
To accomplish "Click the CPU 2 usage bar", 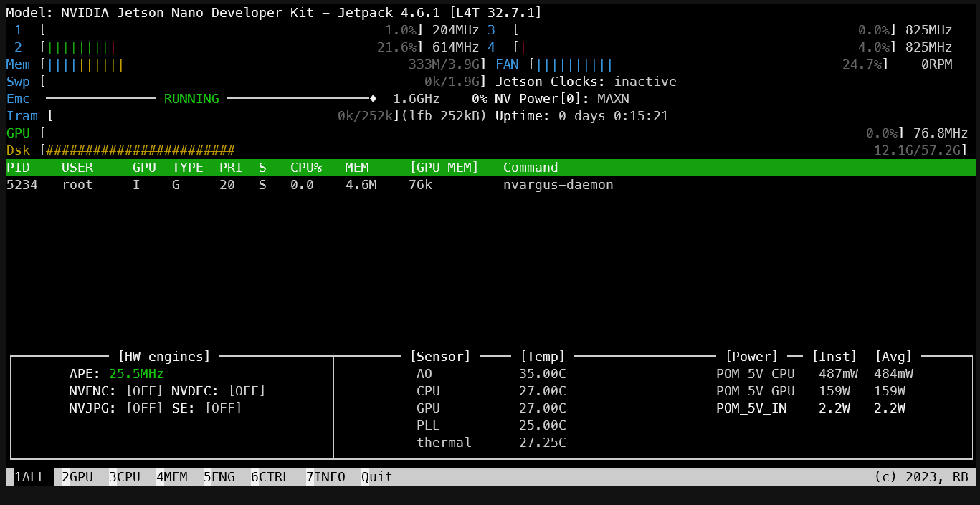I will click(x=232, y=47).
